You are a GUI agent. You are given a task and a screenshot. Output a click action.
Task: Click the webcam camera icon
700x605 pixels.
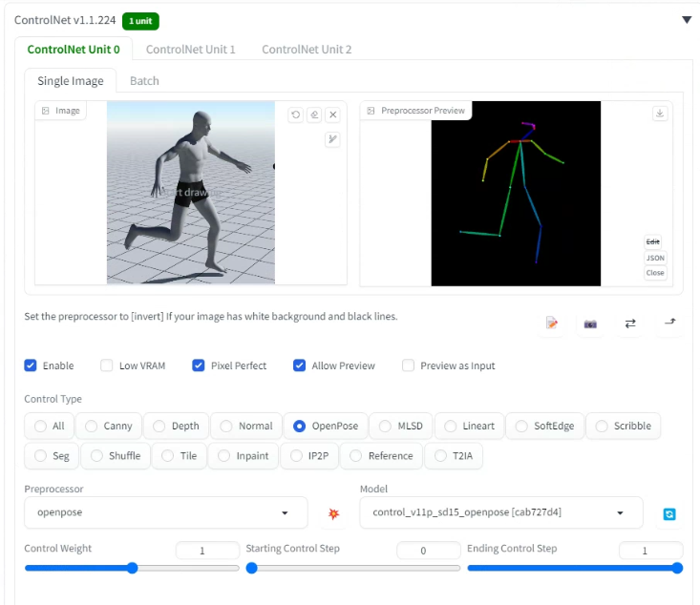[x=590, y=323]
